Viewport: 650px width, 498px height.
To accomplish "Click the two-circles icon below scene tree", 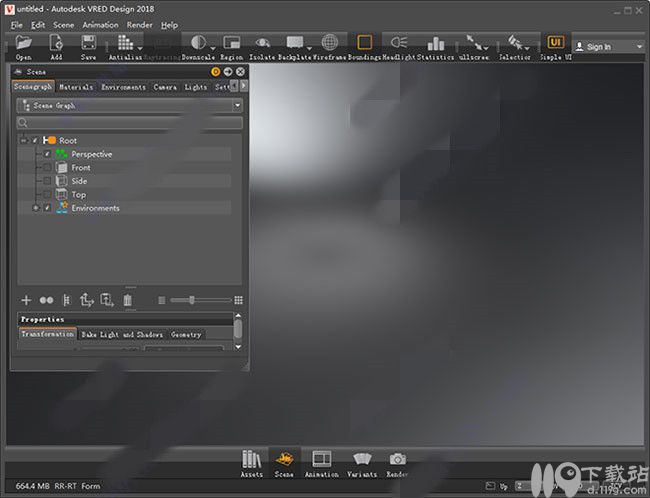I will [46, 300].
